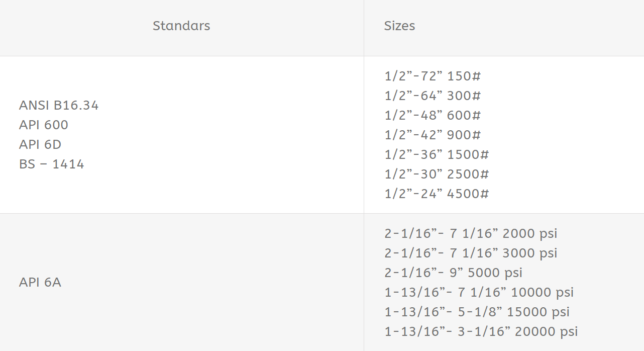Click the 1/2”-24” 4500# size line
The width and height of the screenshot is (644, 351).
pyautogui.click(x=437, y=194)
